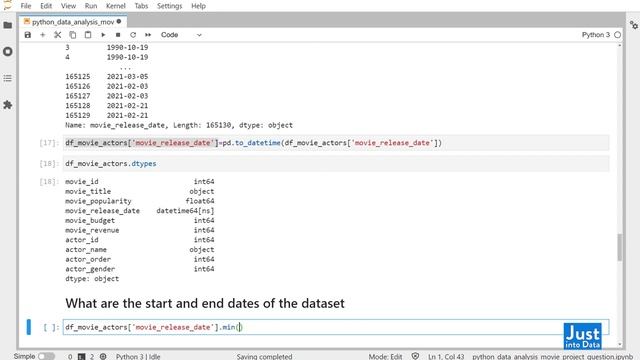Restart kernel and run all cells icon

[148, 35]
